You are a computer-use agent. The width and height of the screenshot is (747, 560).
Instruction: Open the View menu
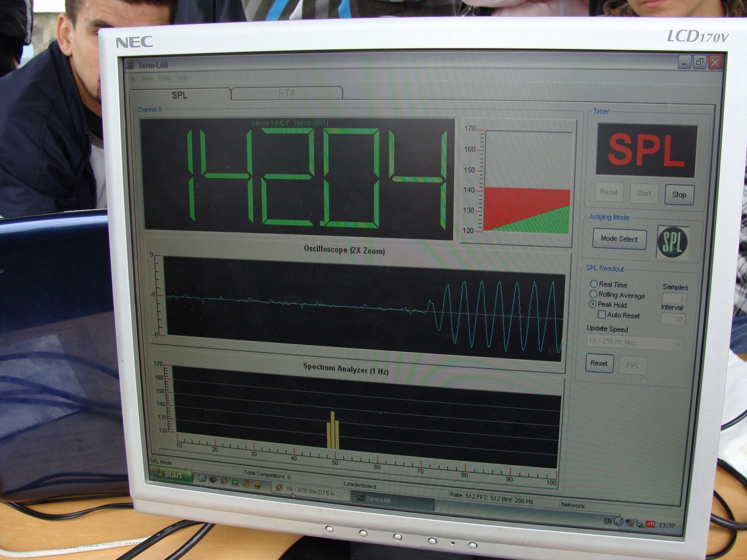pyautogui.click(x=147, y=78)
